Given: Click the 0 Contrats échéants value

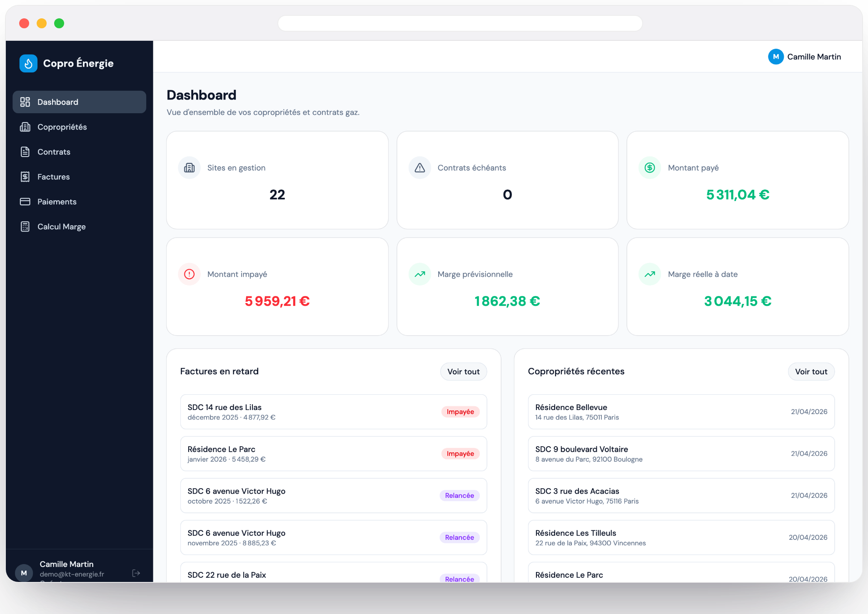Looking at the screenshot, I should tap(507, 195).
